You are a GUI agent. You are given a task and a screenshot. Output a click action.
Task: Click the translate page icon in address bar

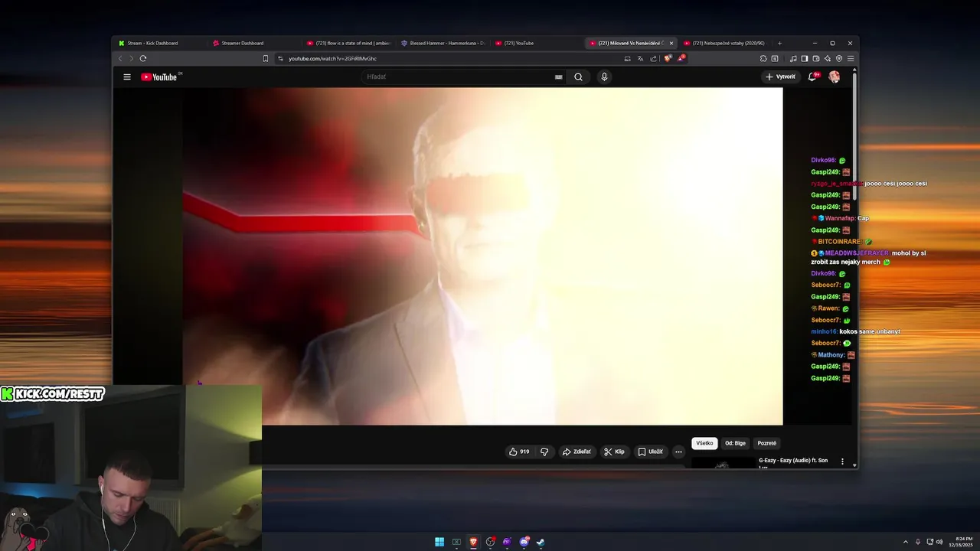[x=641, y=58]
